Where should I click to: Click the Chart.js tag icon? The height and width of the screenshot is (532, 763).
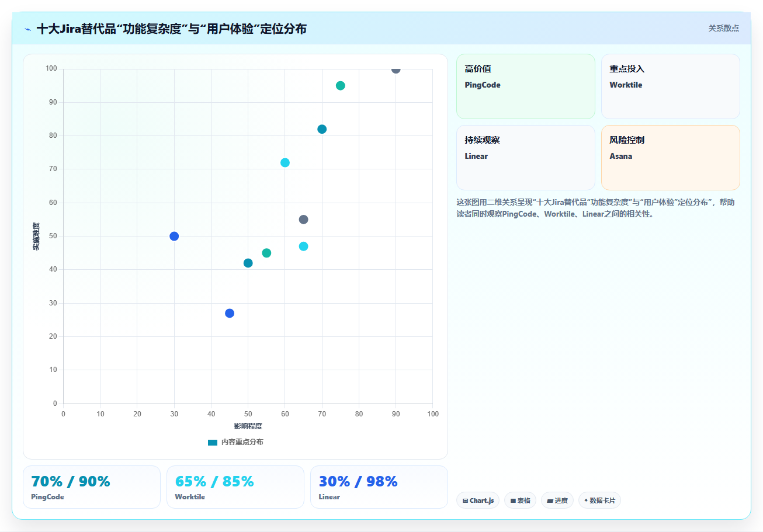[x=465, y=500]
